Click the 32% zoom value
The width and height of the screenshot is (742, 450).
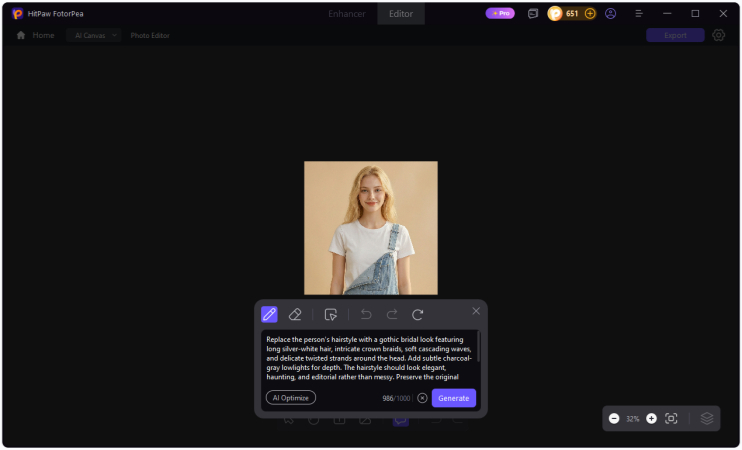[x=632, y=419]
